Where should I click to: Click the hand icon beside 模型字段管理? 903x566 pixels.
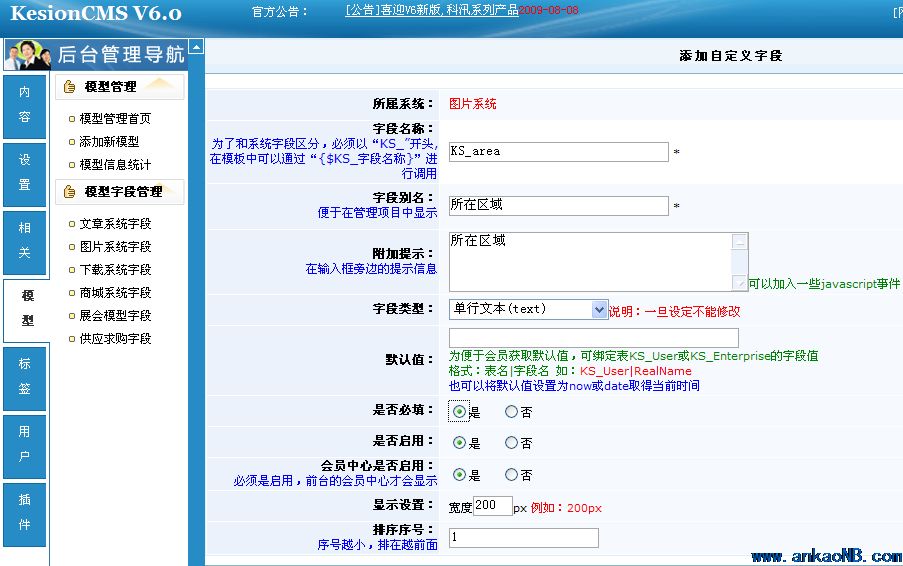click(70, 192)
